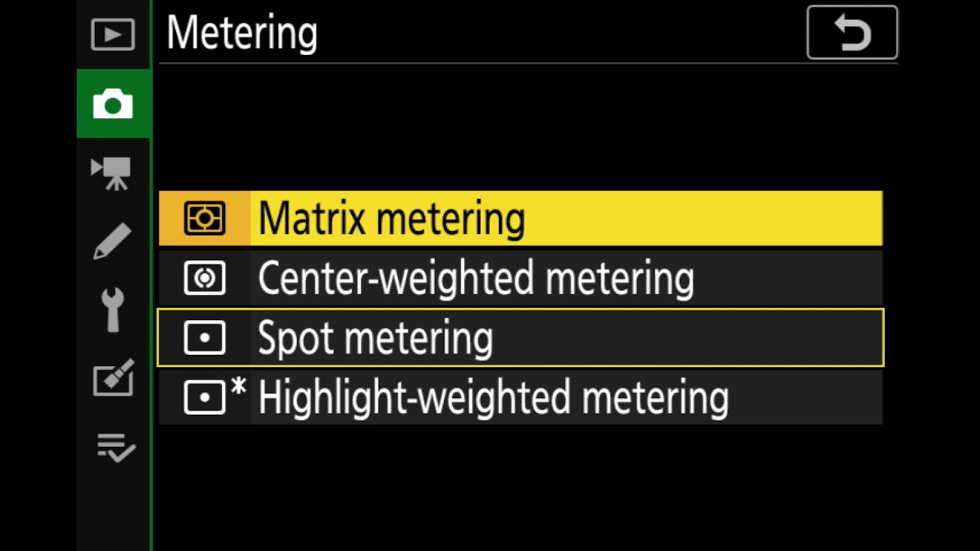Click the Highlight-weighted metering icon

tap(204, 398)
